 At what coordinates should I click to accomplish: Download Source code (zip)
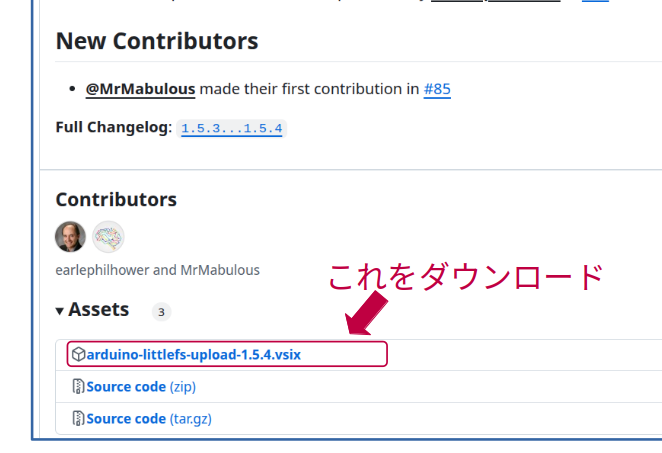141,387
